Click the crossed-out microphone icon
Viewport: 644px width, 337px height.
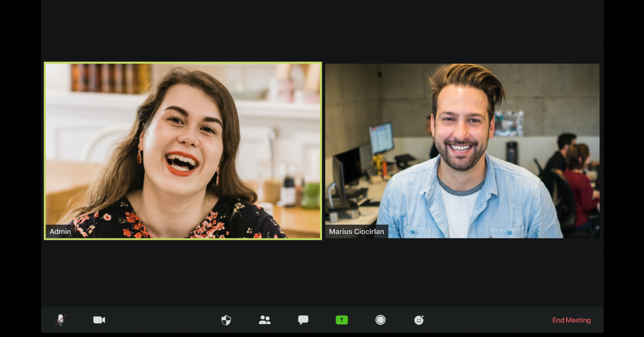61,320
